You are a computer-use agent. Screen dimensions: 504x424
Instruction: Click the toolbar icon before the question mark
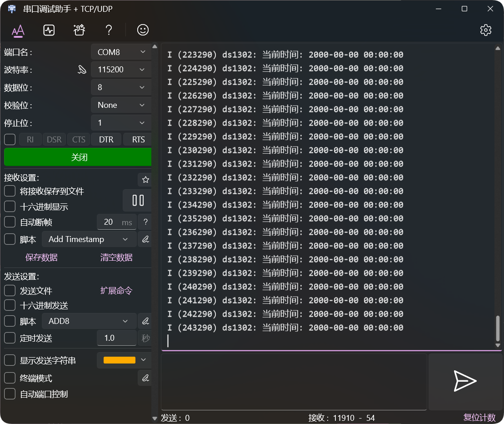[79, 30]
